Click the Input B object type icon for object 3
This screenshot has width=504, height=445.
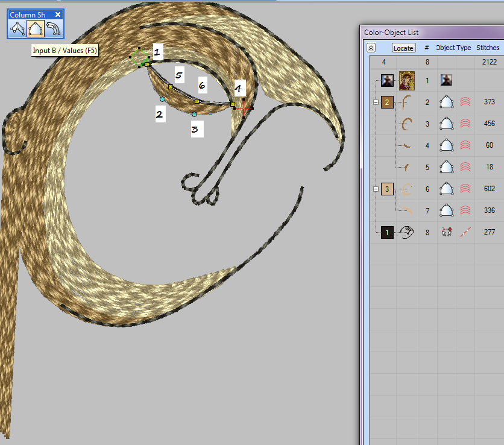click(x=446, y=124)
